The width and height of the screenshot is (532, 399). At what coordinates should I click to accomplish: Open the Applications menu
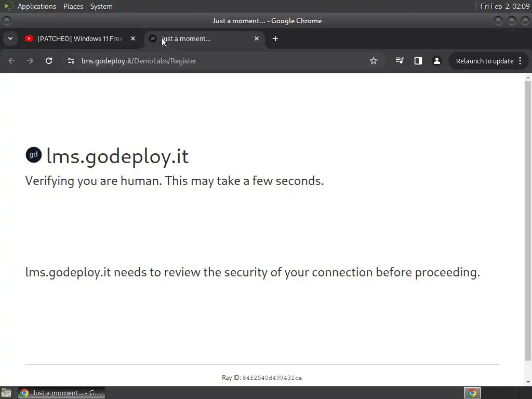(37, 6)
